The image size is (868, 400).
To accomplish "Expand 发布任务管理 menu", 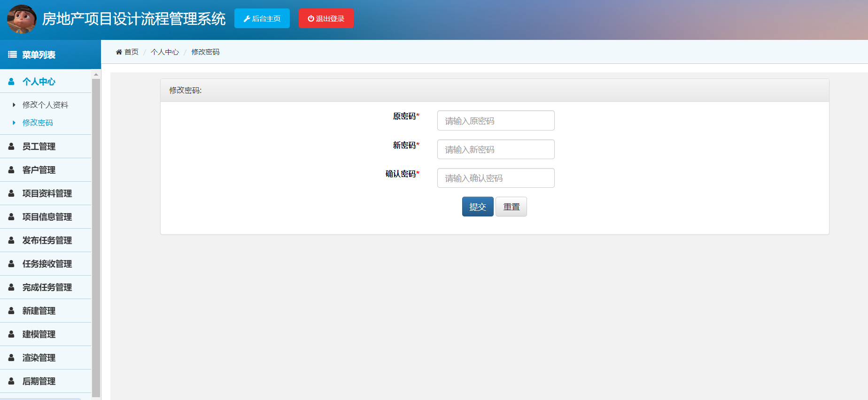I will click(x=46, y=240).
